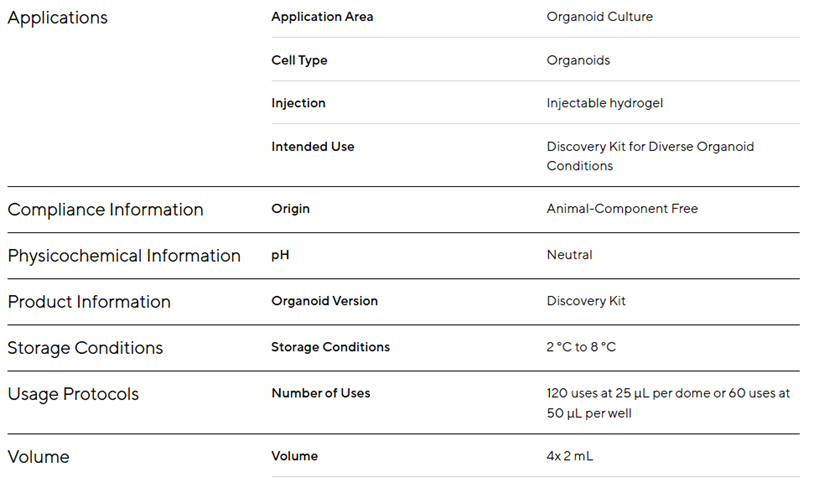Select the Injectable hydrogel value text

pyautogui.click(x=604, y=103)
